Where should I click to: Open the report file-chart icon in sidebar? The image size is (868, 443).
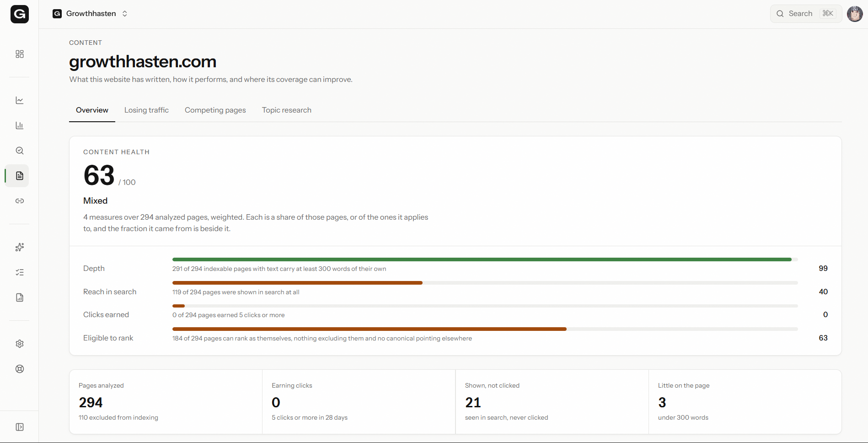coord(20,297)
